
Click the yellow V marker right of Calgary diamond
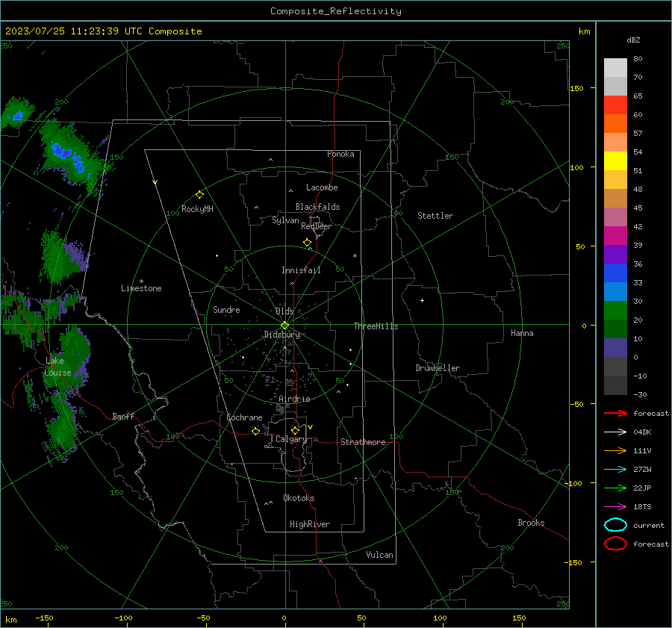pyautogui.click(x=311, y=427)
